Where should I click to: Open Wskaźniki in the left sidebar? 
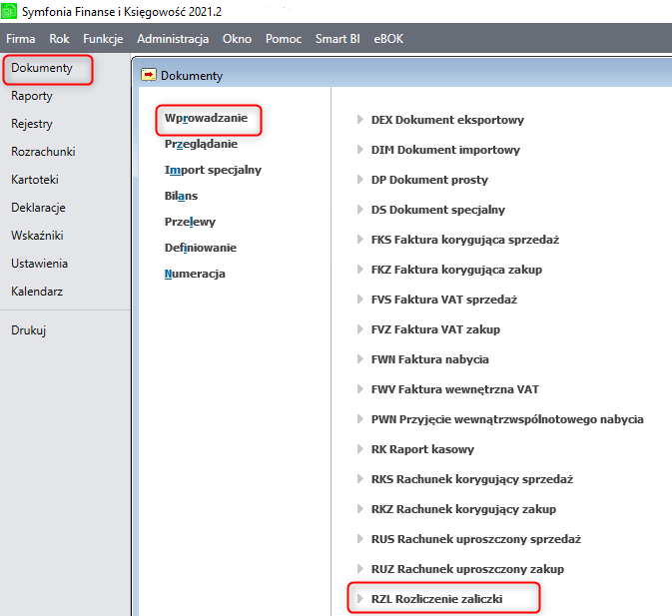pos(37,236)
